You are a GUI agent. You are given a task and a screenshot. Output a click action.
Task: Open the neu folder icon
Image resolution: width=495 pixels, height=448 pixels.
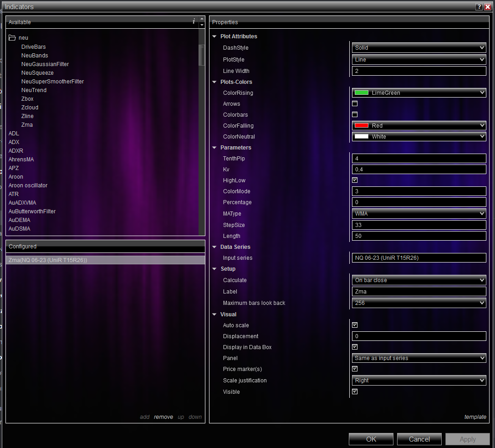[x=12, y=37]
